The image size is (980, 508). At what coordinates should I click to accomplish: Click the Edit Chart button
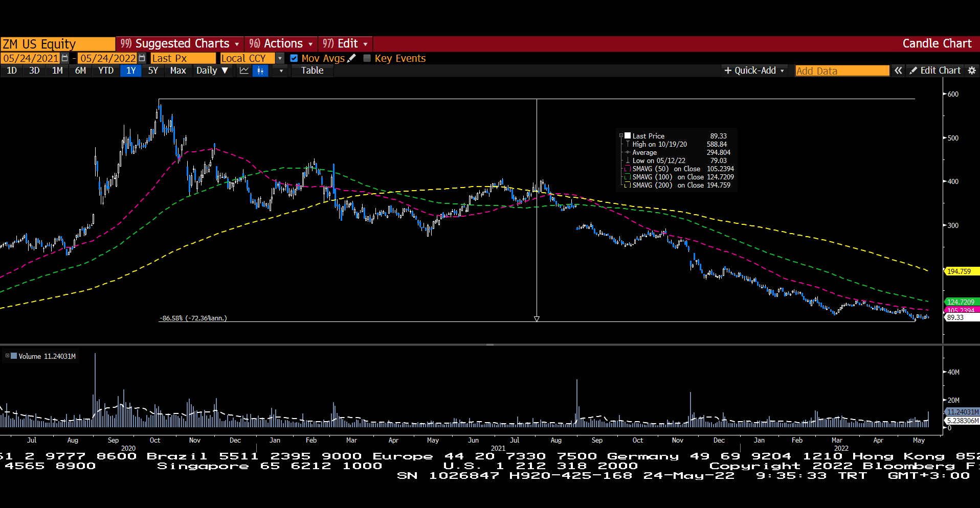936,71
